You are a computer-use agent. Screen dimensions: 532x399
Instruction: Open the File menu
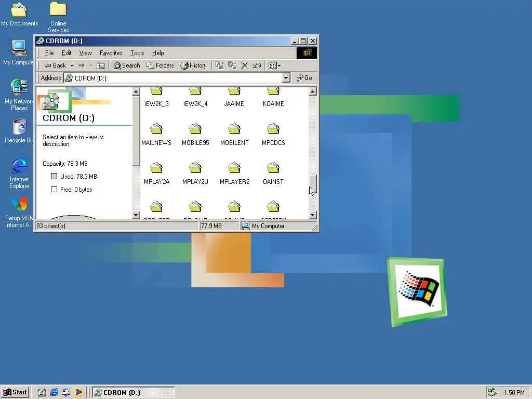[x=49, y=53]
